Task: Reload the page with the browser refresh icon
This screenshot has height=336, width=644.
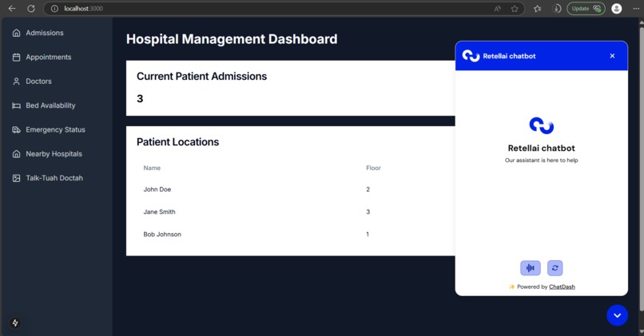Action: 31,8
